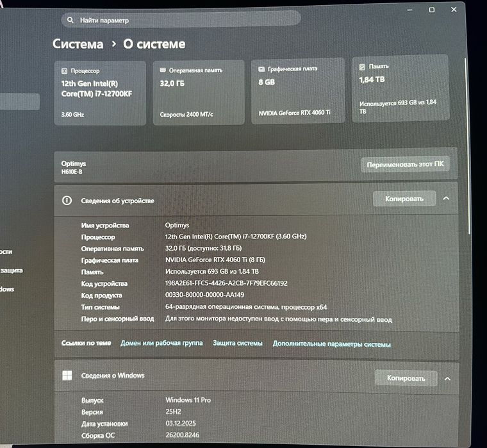Maximize the Settings window
The image size is (487, 448).
point(432,10)
